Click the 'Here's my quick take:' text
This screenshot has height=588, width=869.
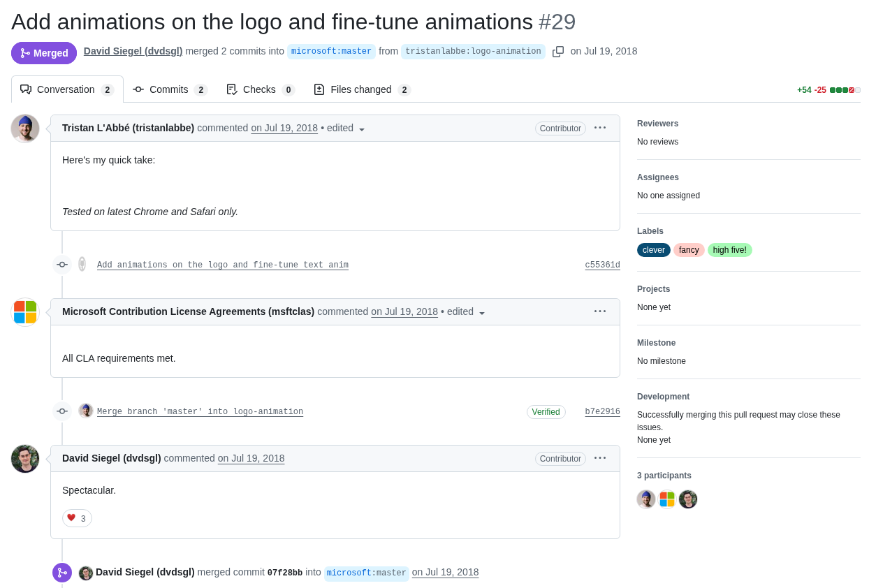point(109,160)
